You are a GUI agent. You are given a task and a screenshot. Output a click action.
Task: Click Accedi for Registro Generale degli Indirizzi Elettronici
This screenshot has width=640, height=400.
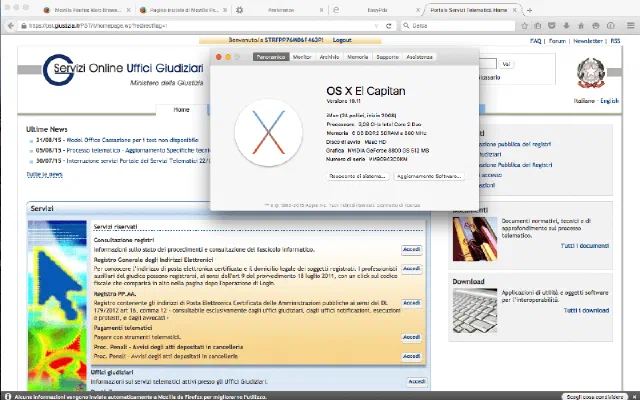[411, 269]
